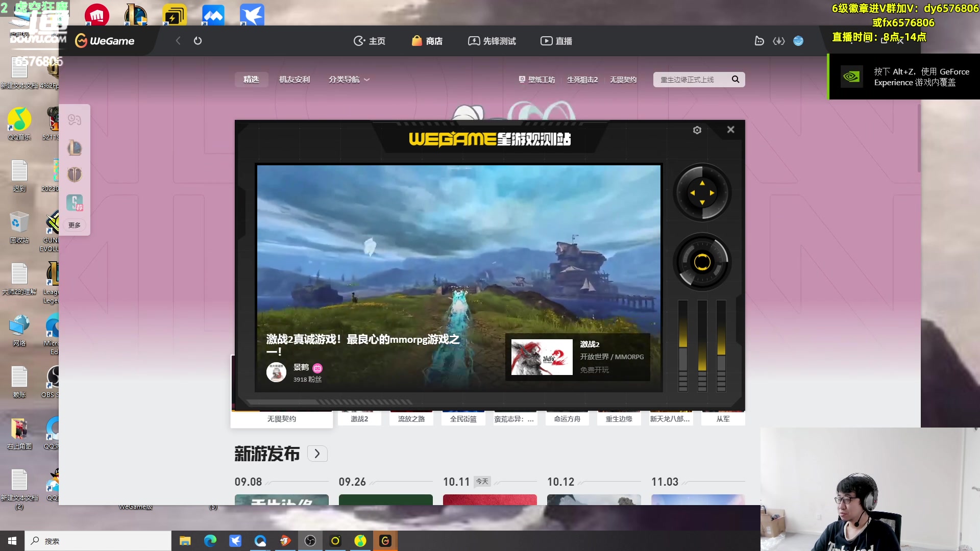Click the yellow refresh dial button

coord(702,262)
